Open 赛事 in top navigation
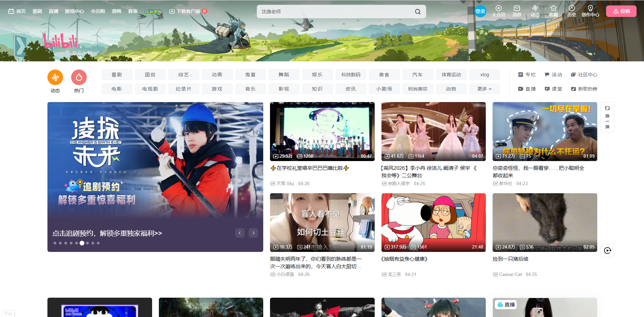This screenshot has width=644, height=317. pos(133,11)
